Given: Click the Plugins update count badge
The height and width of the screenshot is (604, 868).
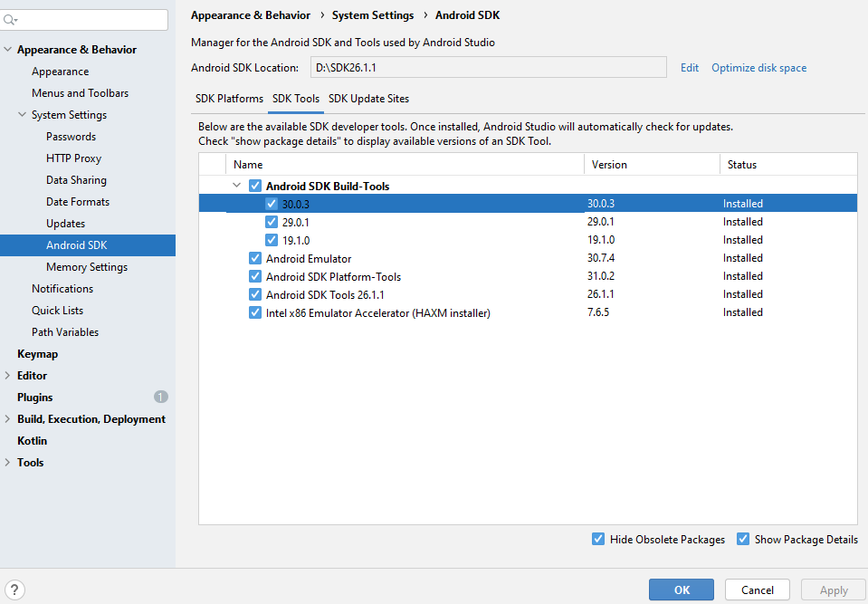Looking at the screenshot, I should [161, 397].
